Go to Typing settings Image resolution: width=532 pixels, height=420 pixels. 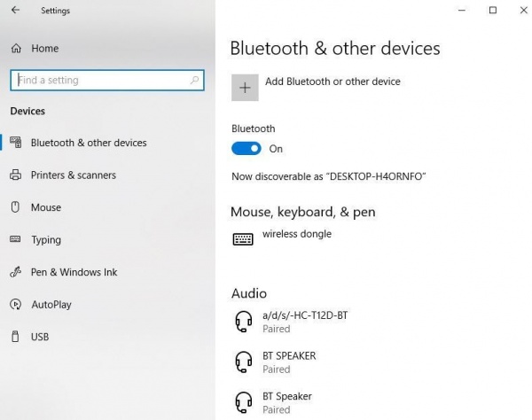click(46, 240)
